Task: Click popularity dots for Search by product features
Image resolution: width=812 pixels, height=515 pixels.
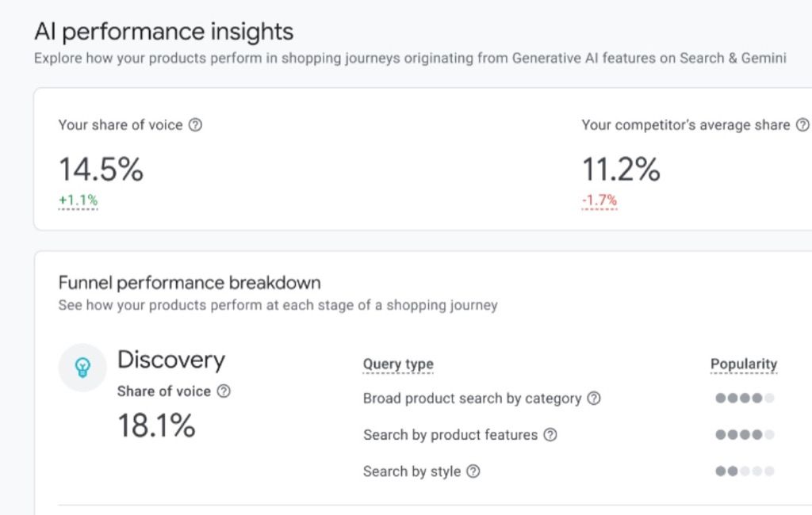Action: [x=745, y=434]
